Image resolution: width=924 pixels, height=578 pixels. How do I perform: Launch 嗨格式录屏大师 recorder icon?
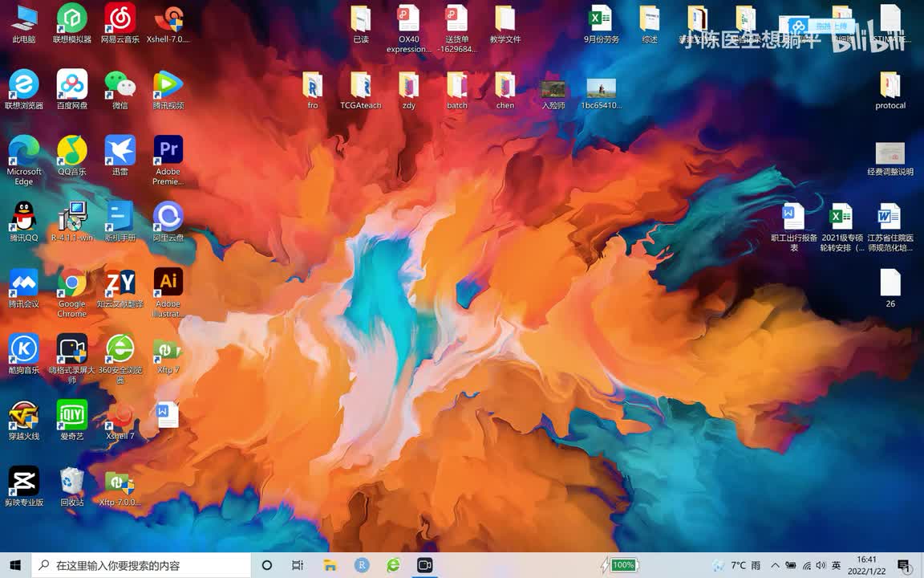coord(72,359)
